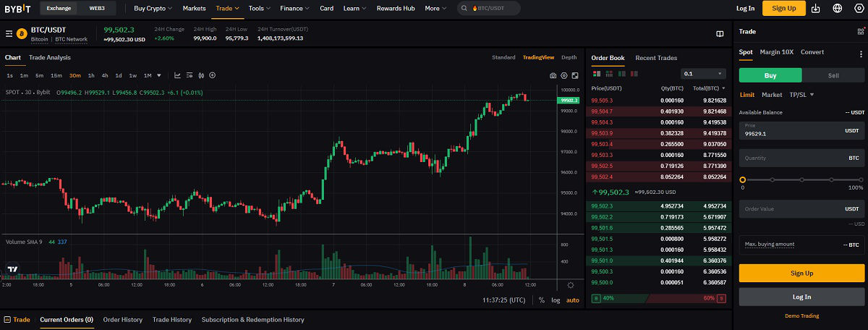Open the Total(BTC) column dropdown
The width and height of the screenshot is (868, 330).
[708, 88]
